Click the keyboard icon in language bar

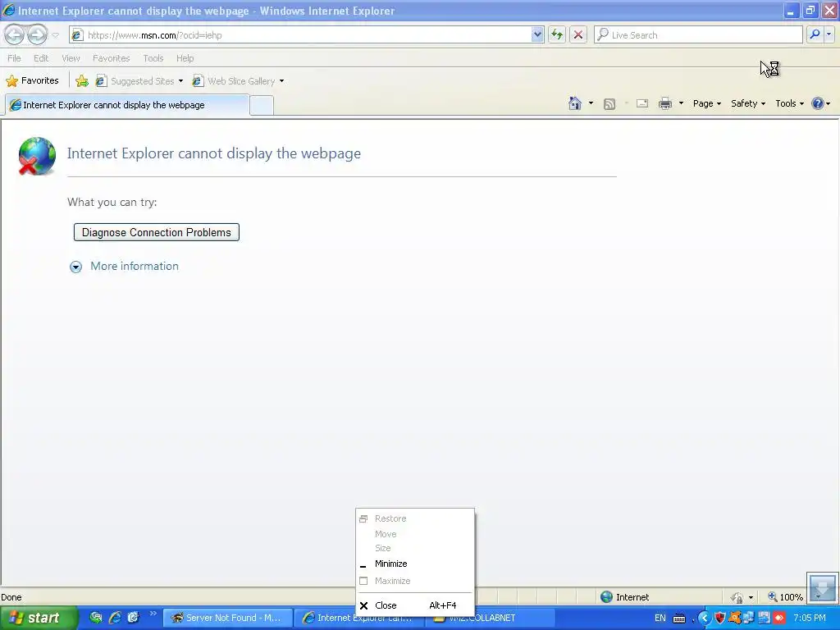[x=678, y=619]
